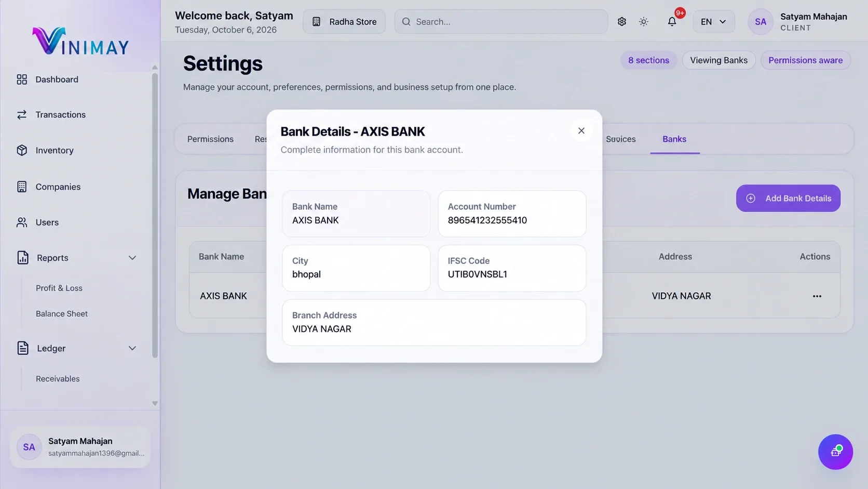Click the Ledger document icon
868x489 pixels.
tap(23, 348)
